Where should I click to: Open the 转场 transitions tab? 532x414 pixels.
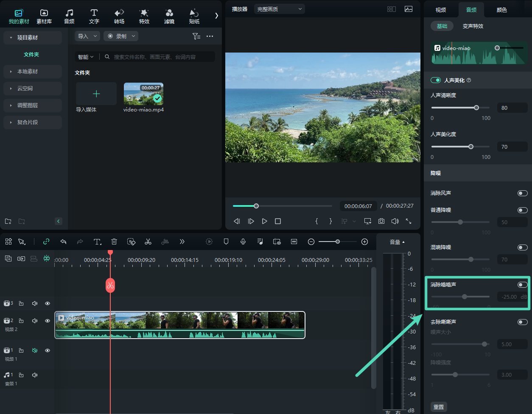coord(119,16)
